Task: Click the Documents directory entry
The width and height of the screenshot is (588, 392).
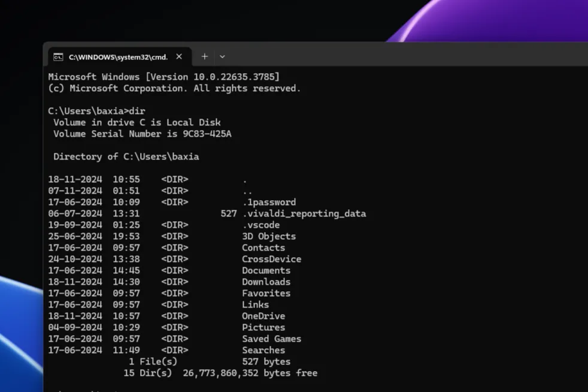Action: (x=266, y=271)
